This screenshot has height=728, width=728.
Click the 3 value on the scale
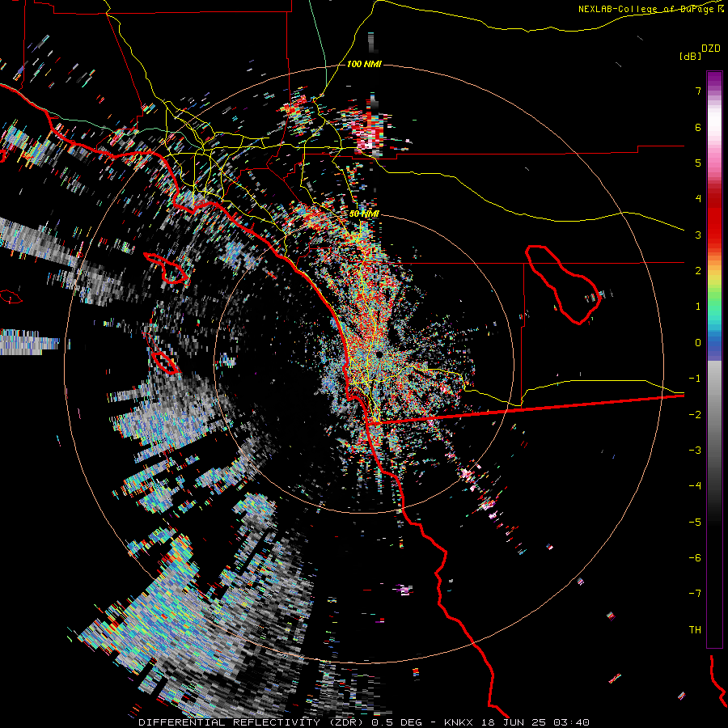click(x=698, y=235)
